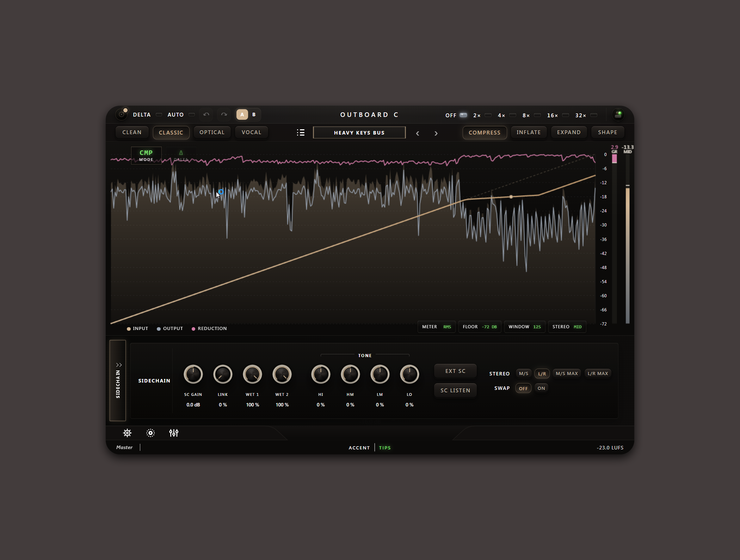
Task: Click the green power bypass icon
Action: pos(618,114)
